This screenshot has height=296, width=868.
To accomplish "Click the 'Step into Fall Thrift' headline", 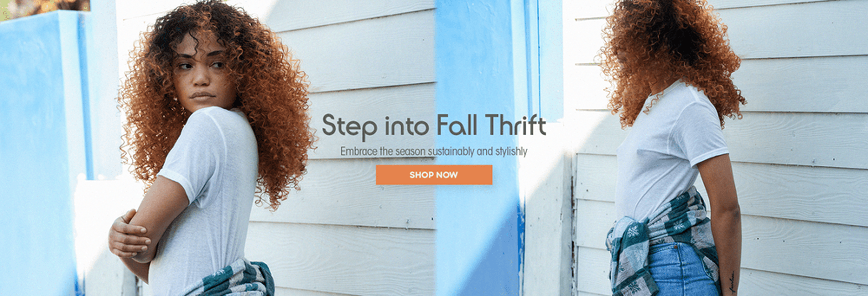I will 434,126.
